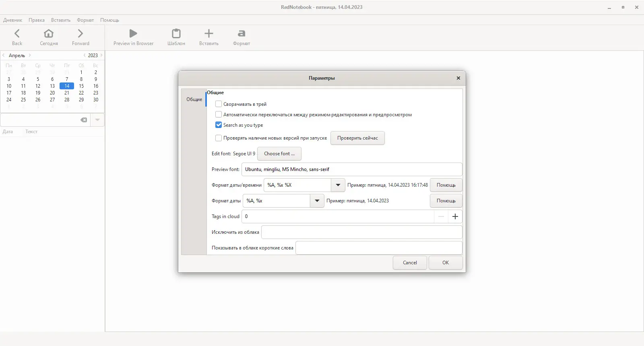Click the Preview font text field

click(352, 169)
